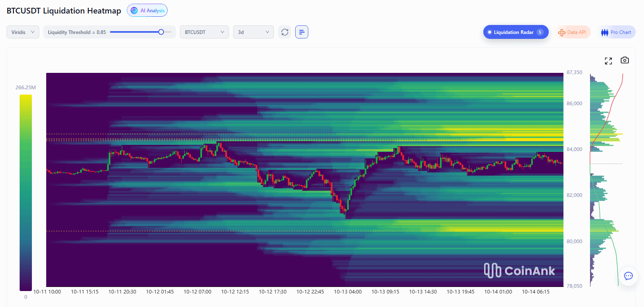Click the 87,350 price axis label
Screen dimensions: 644x307
coord(574,72)
